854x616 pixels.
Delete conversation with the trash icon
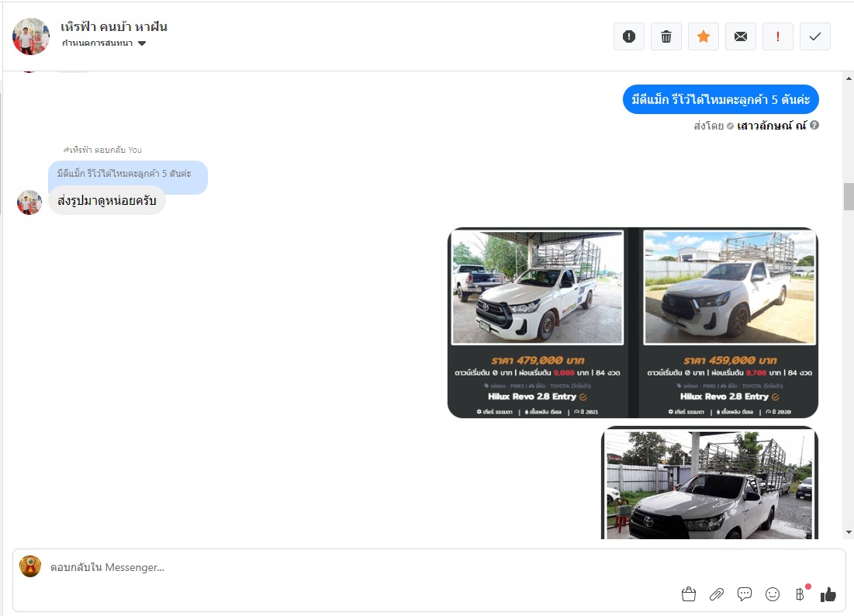[666, 36]
